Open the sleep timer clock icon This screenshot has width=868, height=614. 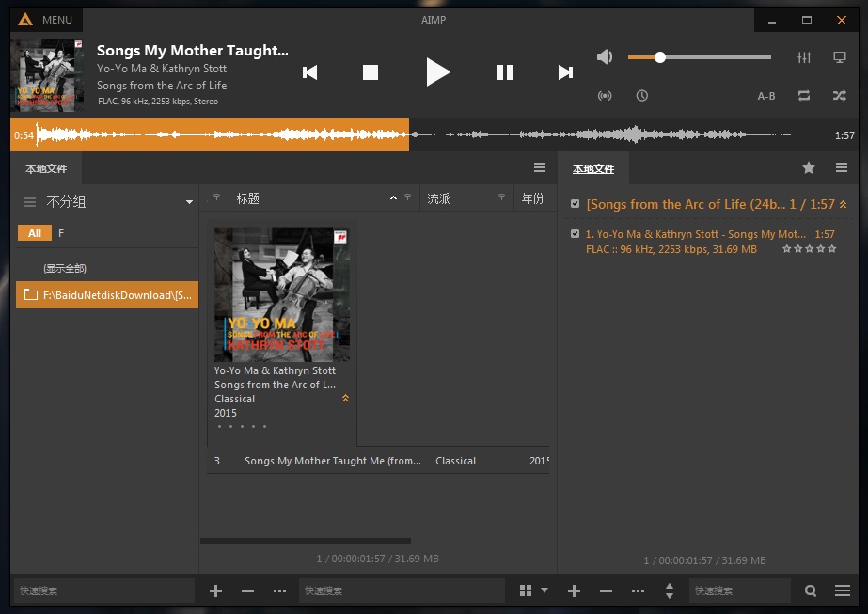(x=641, y=96)
